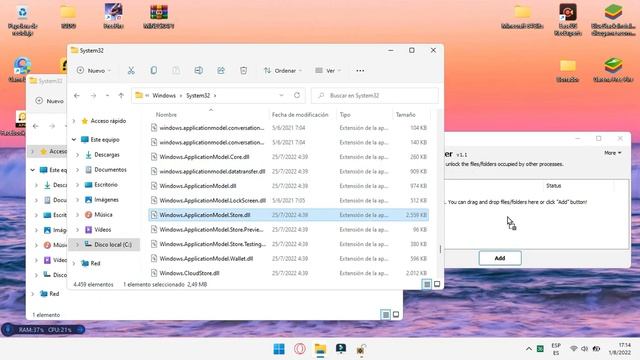This screenshot has width=640, height=360.
Task: Open File Explorer from taskbar
Action: (x=320, y=349)
